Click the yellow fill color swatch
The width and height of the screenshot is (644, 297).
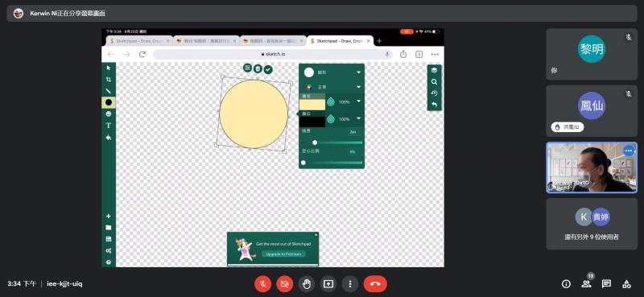[312, 105]
